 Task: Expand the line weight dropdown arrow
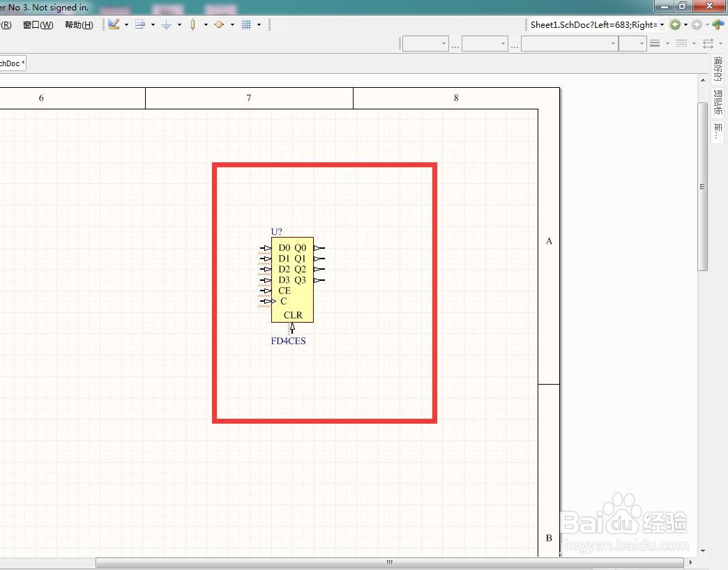[x=667, y=44]
